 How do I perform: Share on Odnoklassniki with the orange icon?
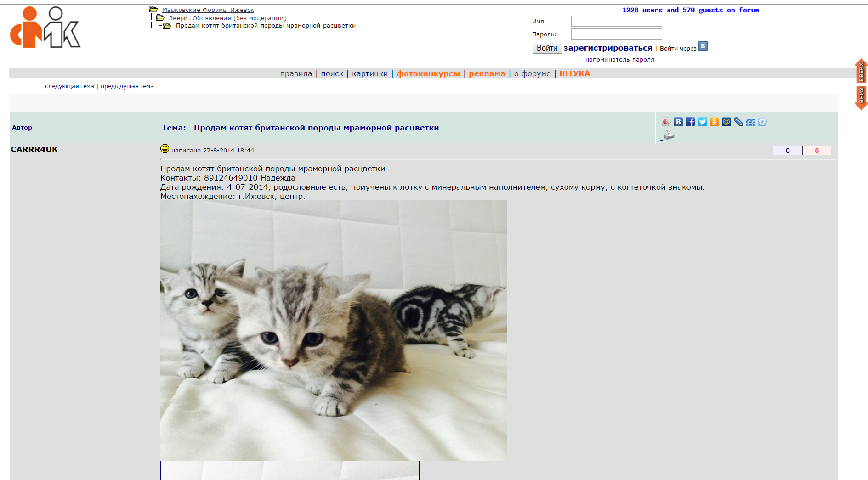(714, 122)
